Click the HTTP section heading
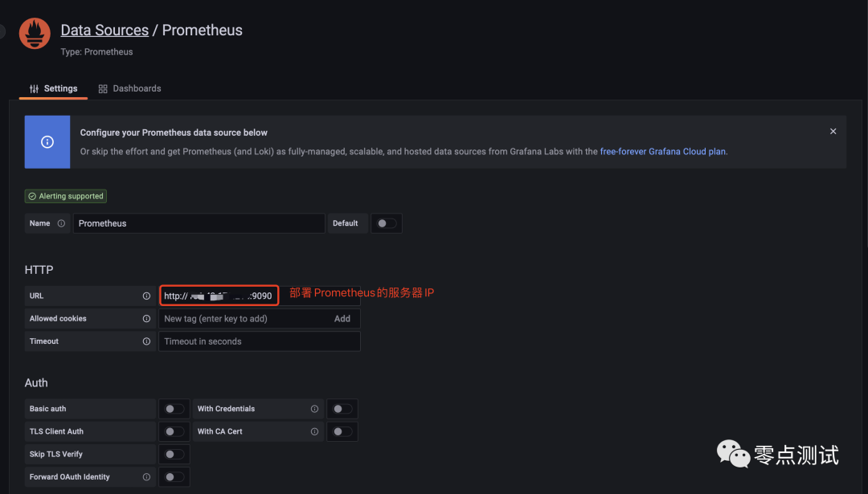Screen dimensions: 868x494 (39, 270)
